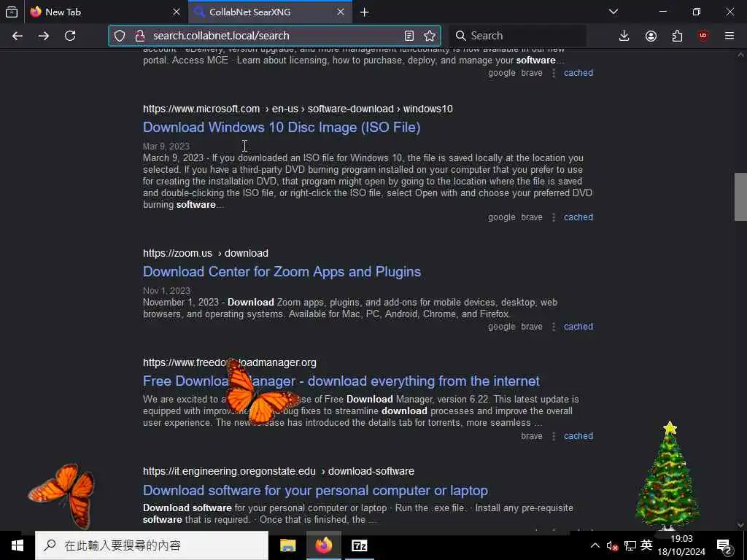This screenshot has height=560, width=747.
Task: Open the notification center icon
Action: [x=724, y=545]
